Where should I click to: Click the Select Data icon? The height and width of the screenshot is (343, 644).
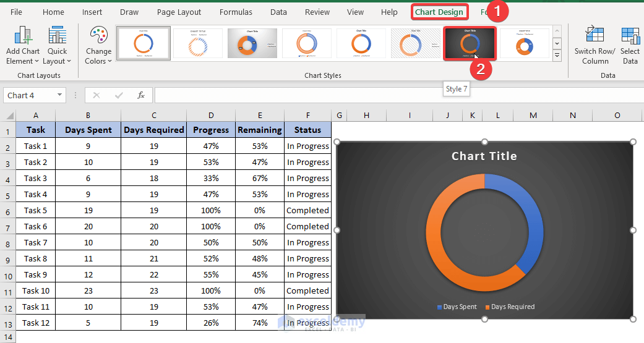click(630, 36)
